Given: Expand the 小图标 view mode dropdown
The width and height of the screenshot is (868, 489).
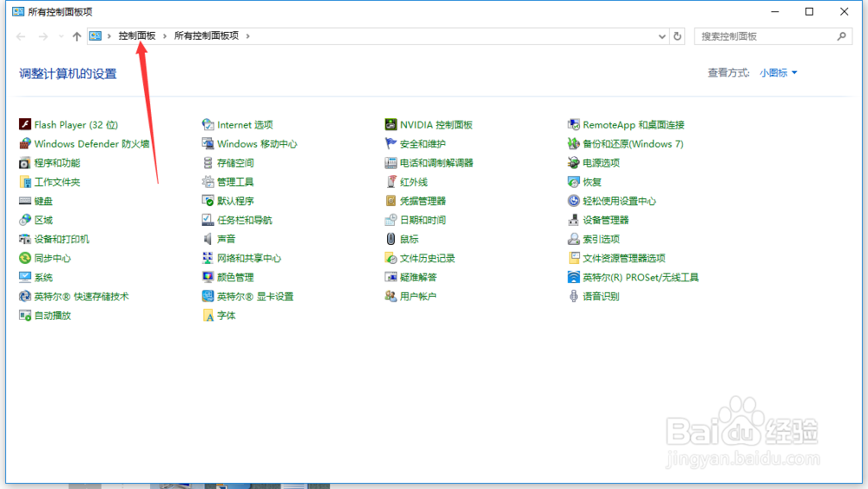Looking at the screenshot, I should 779,73.
